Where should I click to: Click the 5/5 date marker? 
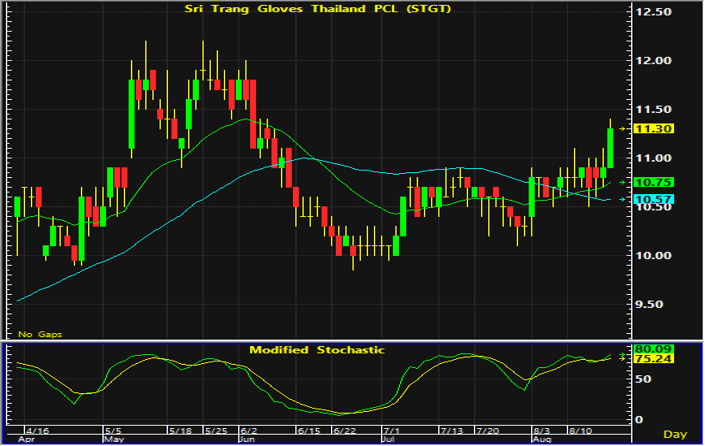113,431
